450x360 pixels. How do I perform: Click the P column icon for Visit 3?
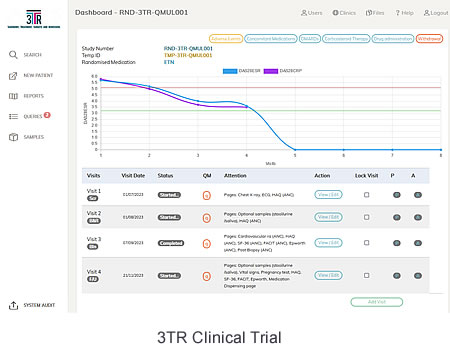pos(397,243)
